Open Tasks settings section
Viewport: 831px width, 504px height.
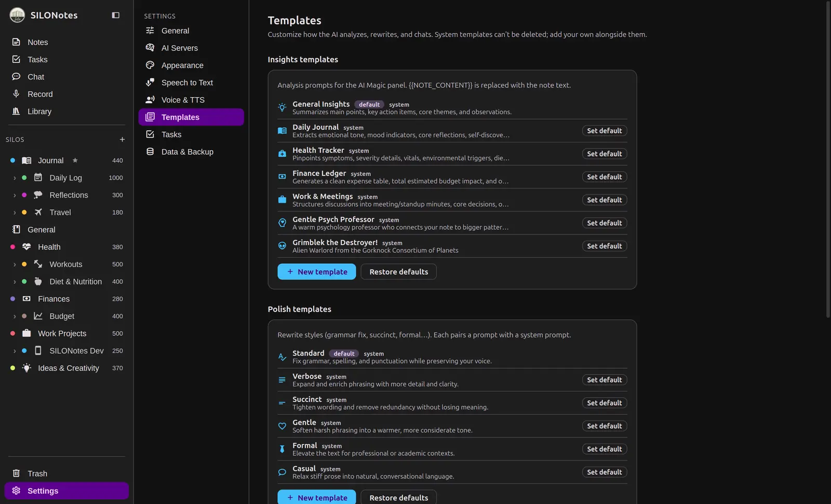191,134
